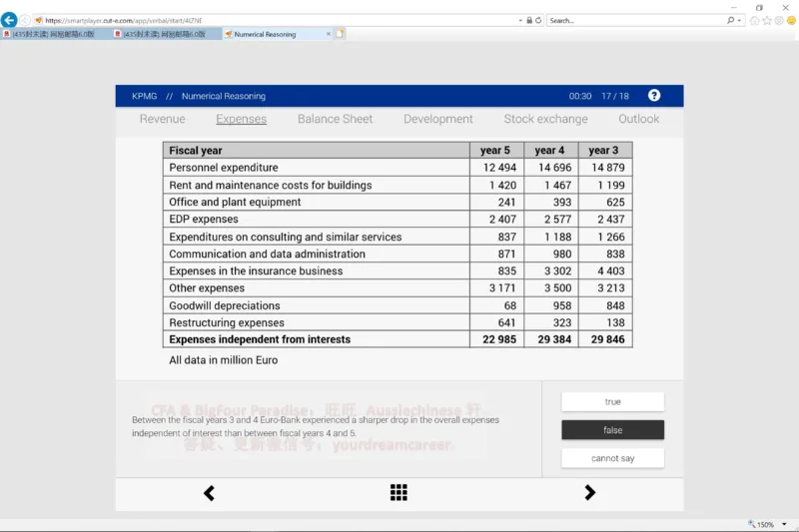Open Favorites star icon

click(767, 20)
